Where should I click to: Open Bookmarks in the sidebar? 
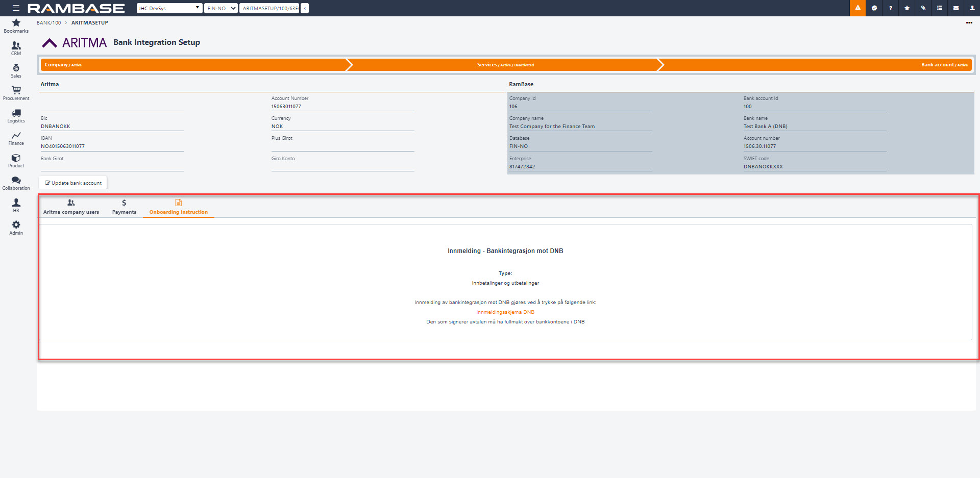(16, 26)
